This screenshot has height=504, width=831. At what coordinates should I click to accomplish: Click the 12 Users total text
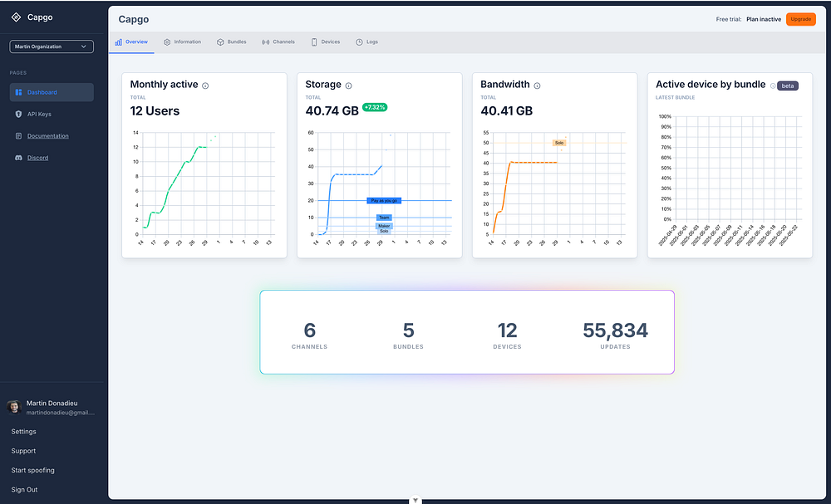coord(155,110)
